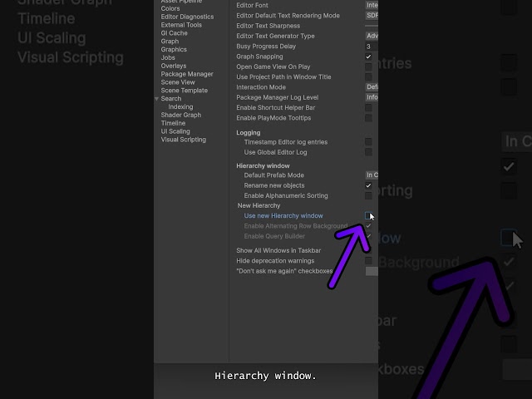532x399 pixels.
Task: Enable Open Game View On Play checkbox
Action: pos(368,66)
